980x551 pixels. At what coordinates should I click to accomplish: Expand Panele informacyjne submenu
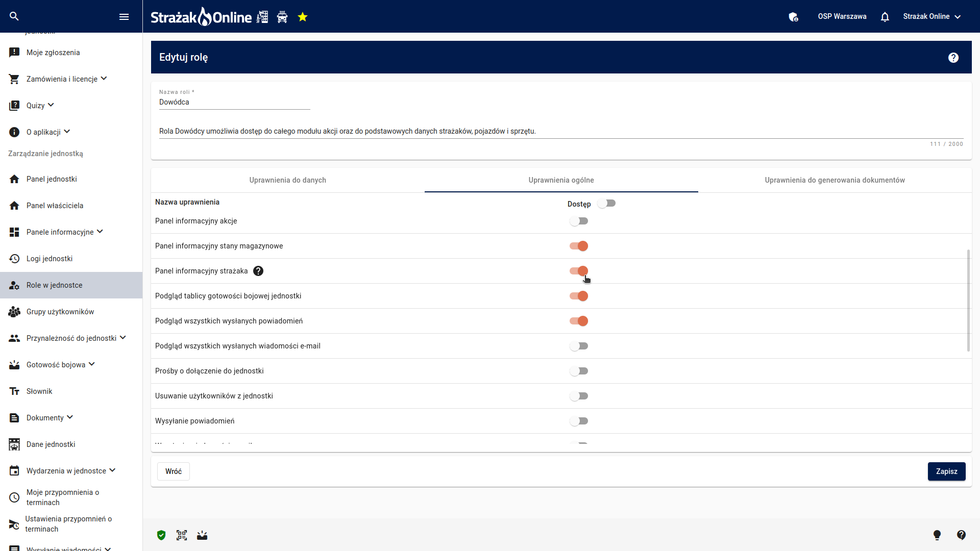(100, 232)
